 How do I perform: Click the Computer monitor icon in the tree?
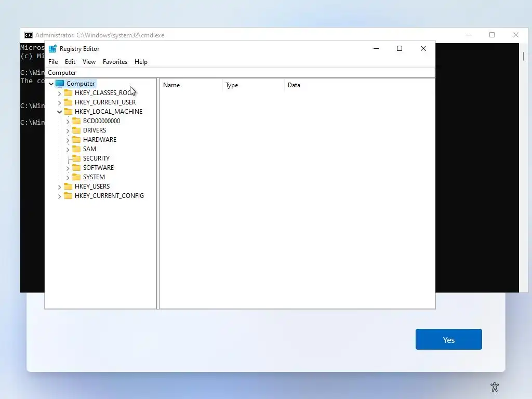60,84
